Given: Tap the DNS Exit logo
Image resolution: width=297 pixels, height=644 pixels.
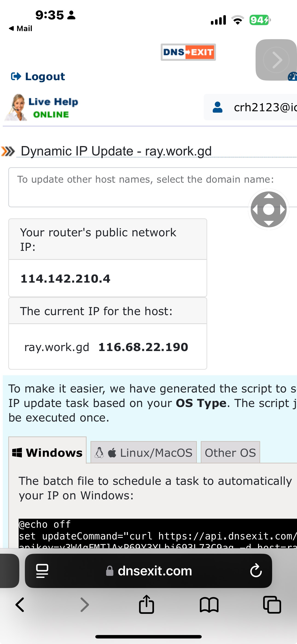Looking at the screenshot, I should point(188,52).
